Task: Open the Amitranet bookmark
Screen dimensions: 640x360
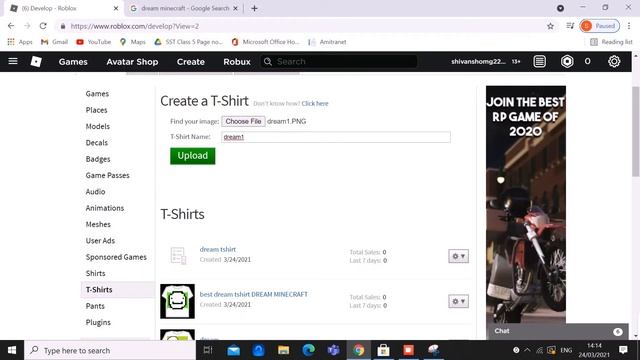Action: pyautogui.click(x=327, y=42)
